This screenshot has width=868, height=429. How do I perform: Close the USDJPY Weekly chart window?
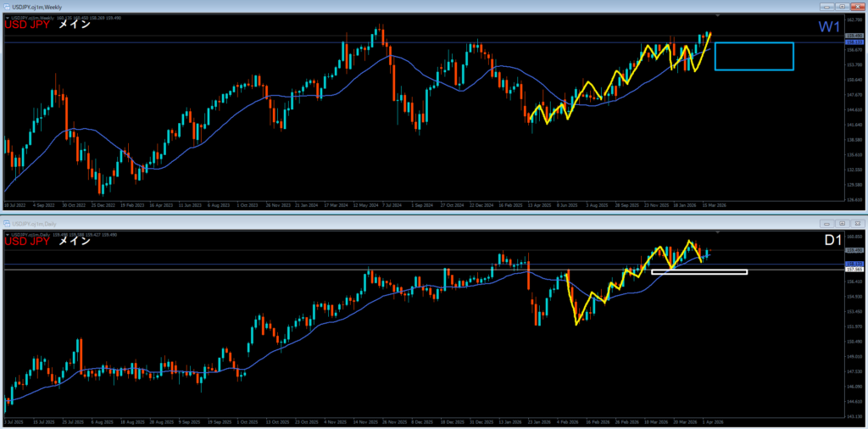coord(859,6)
